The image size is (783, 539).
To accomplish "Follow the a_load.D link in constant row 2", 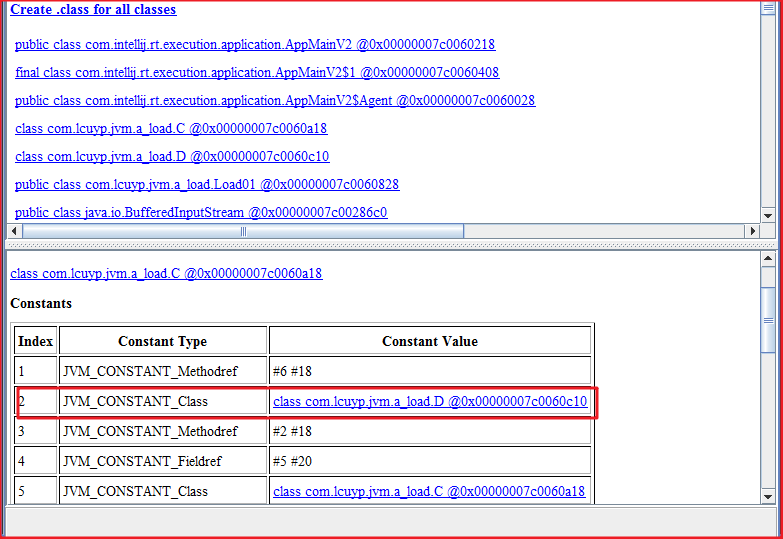I will pos(430,401).
